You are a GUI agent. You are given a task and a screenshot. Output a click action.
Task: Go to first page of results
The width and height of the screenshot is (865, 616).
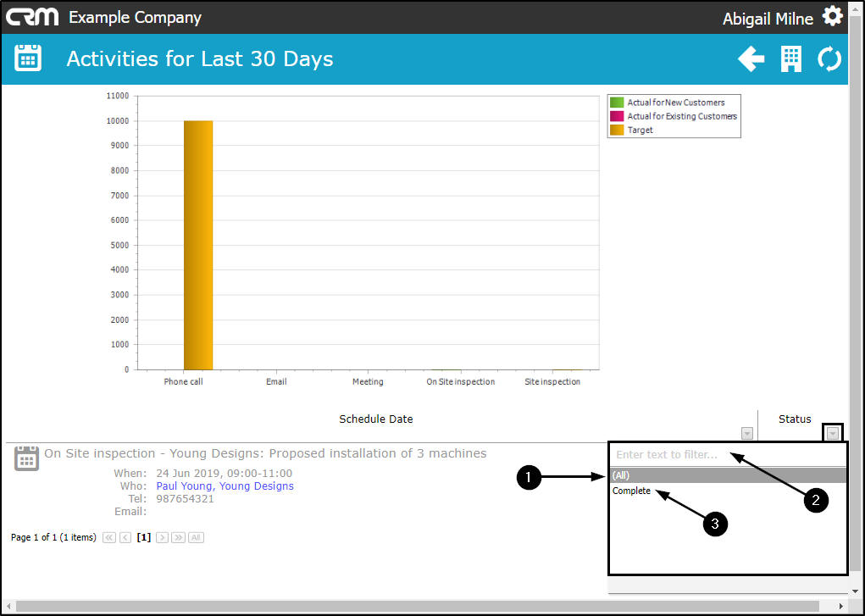click(109, 537)
